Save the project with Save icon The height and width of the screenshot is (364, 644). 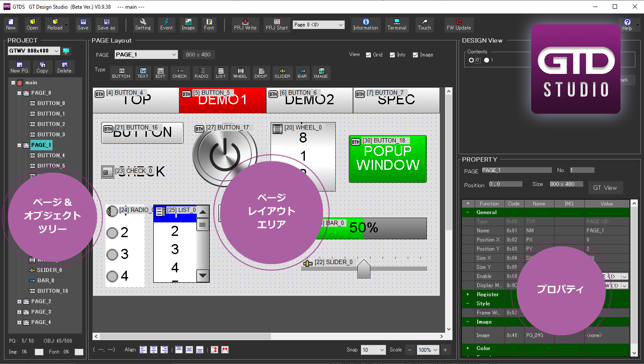(x=83, y=25)
